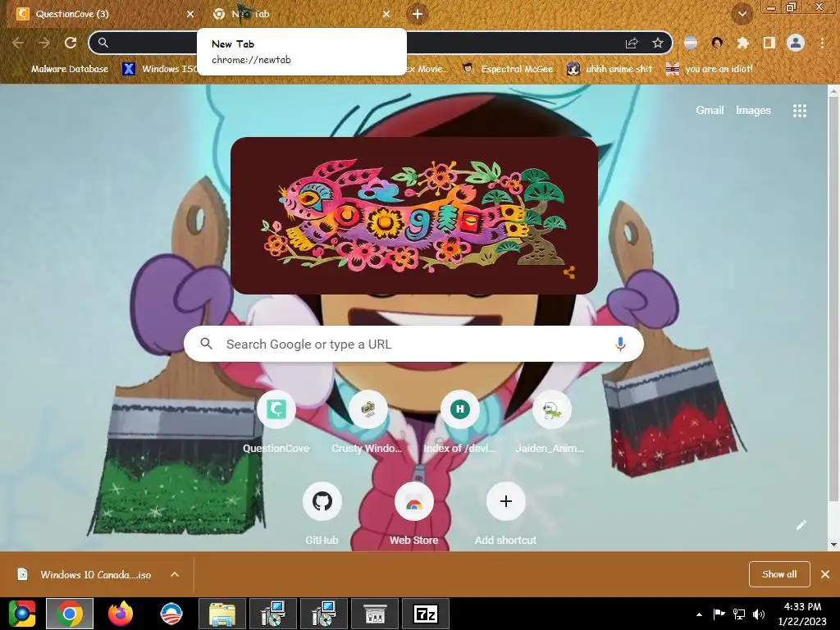Open the Index of /devi... shortcut

tap(459, 423)
